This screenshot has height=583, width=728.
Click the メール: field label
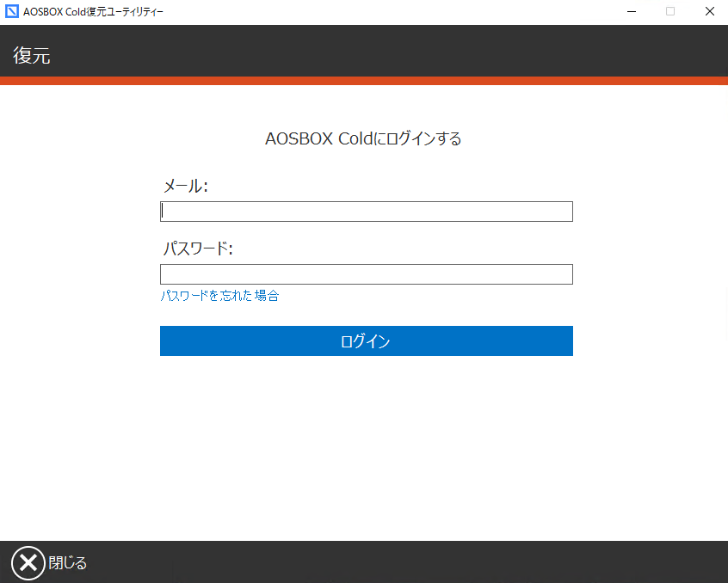tap(185, 186)
